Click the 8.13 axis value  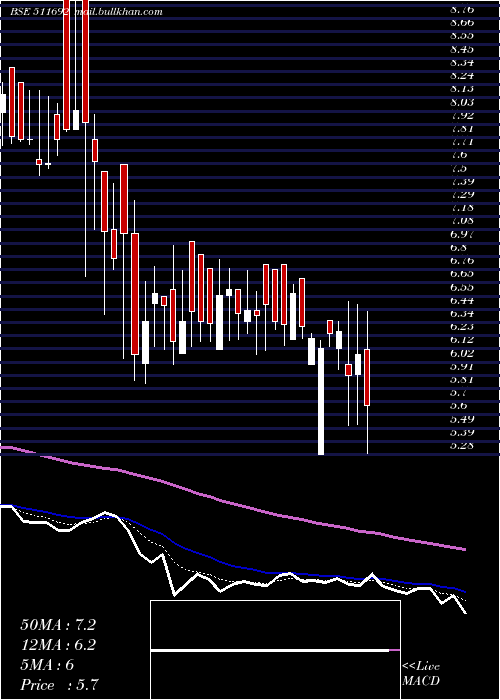pos(462,89)
